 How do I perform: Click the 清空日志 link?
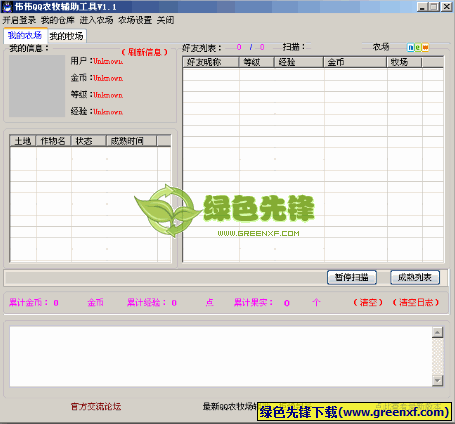pos(416,302)
